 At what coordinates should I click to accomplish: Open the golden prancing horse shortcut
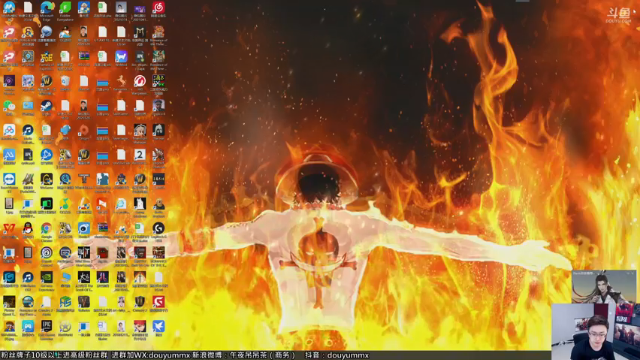(x=121, y=82)
